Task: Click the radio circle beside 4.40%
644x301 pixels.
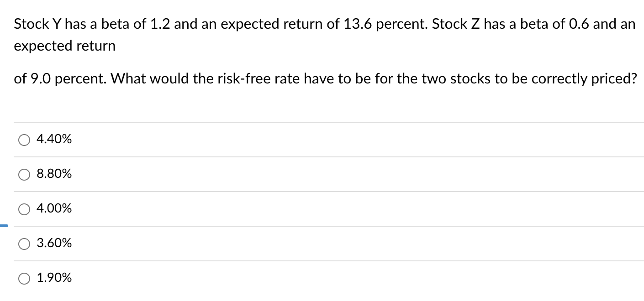Action: pos(24,140)
